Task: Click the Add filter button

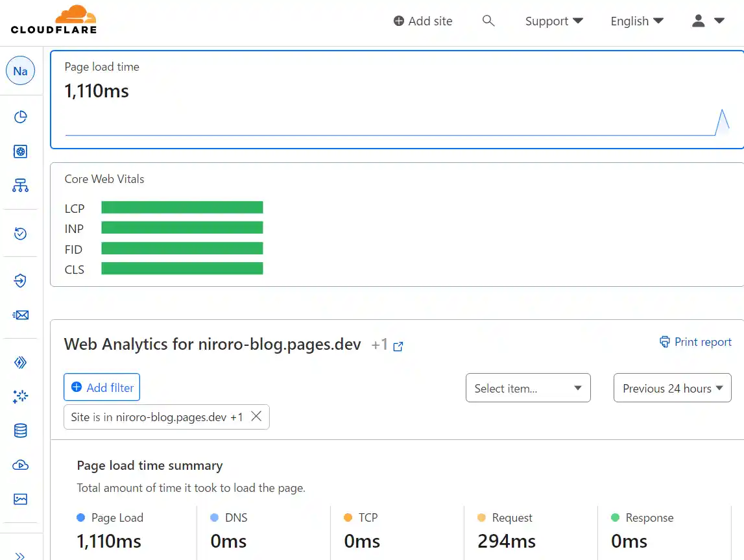Action: click(x=101, y=387)
